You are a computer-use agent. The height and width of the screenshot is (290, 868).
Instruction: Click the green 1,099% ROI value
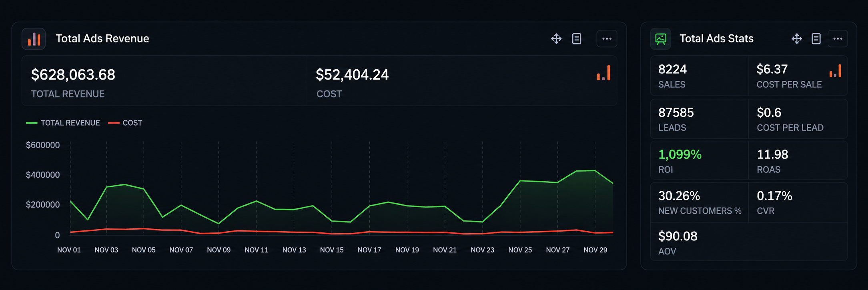(680, 154)
